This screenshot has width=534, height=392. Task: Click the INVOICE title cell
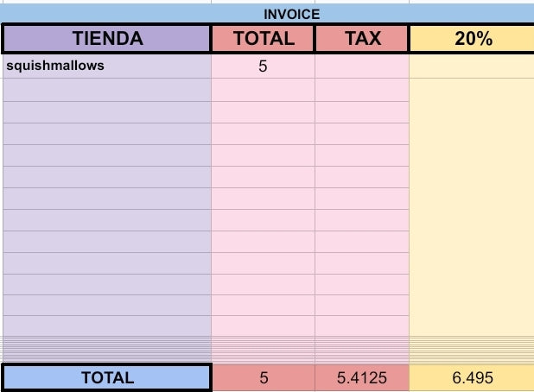point(291,14)
